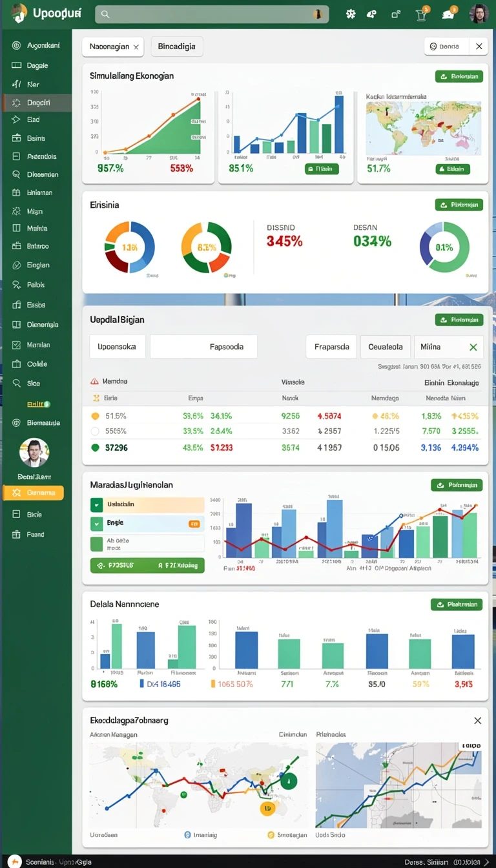Open the Dienentgia sidebar item
Screen dimensions: 496x868
click(x=43, y=325)
